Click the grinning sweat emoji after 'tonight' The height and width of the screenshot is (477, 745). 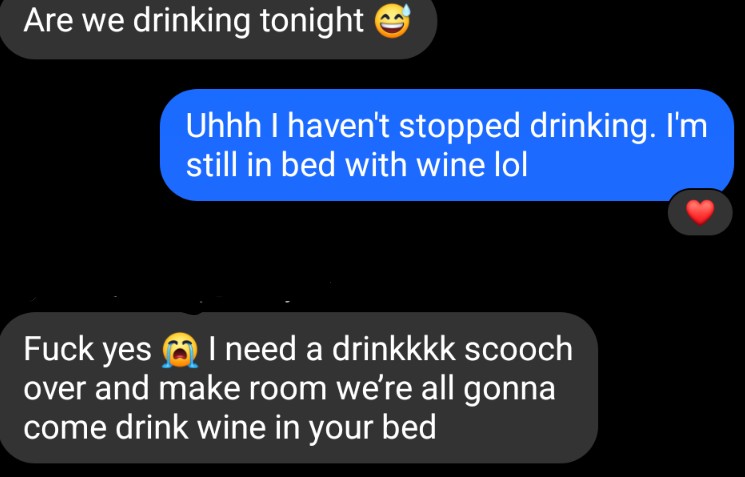click(392, 21)
